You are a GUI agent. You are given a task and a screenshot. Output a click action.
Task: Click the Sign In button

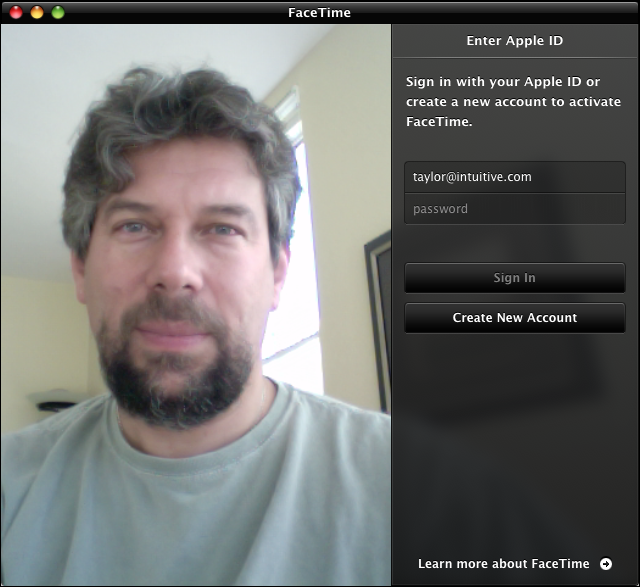(515, 278)
